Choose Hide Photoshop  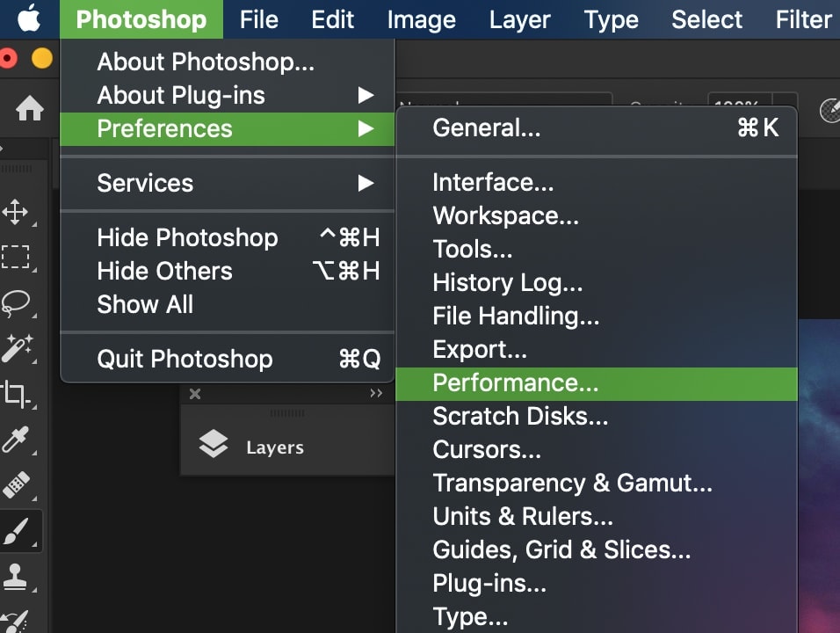(228, 237)
